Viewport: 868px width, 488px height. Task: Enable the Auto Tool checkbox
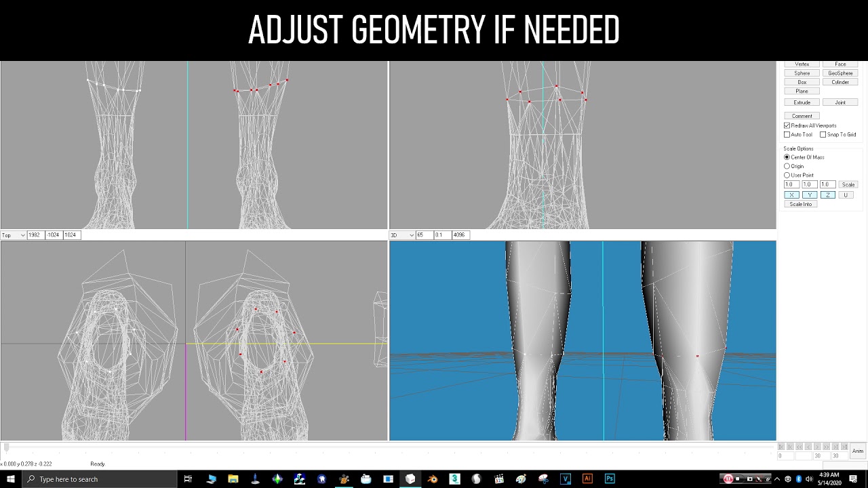click(x=787, y=134)
